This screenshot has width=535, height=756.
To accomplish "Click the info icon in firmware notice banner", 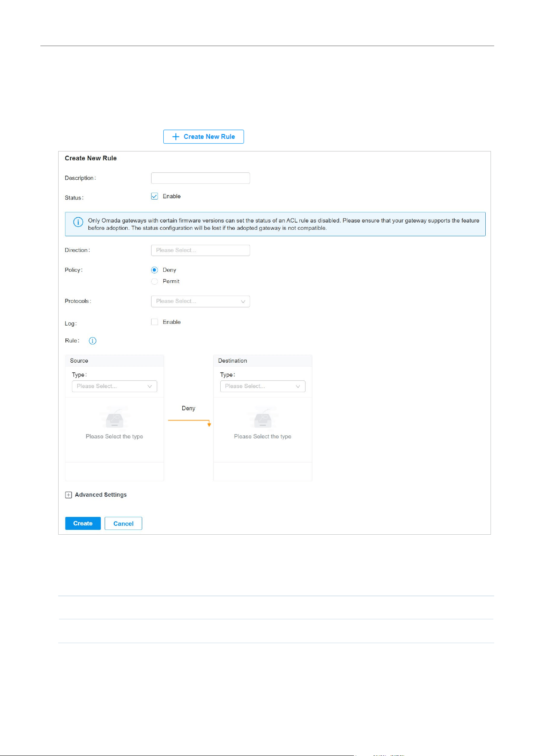I will pos(78,222).
